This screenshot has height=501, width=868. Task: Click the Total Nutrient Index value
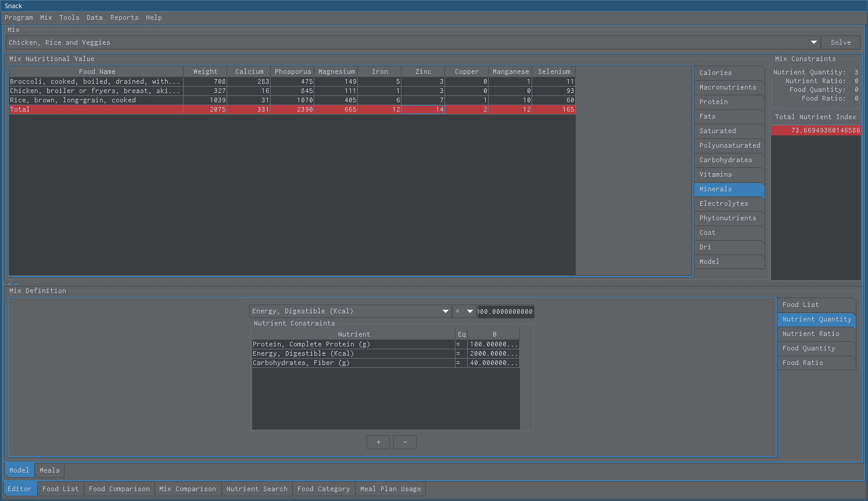[x=816, y=130]
